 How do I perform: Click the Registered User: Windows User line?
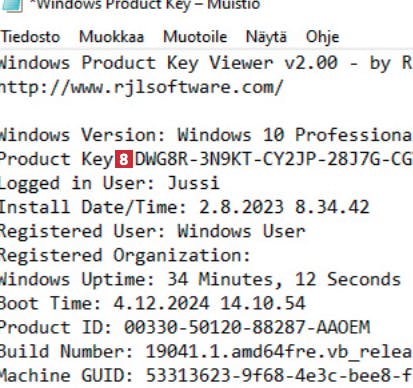pos(152,231)
